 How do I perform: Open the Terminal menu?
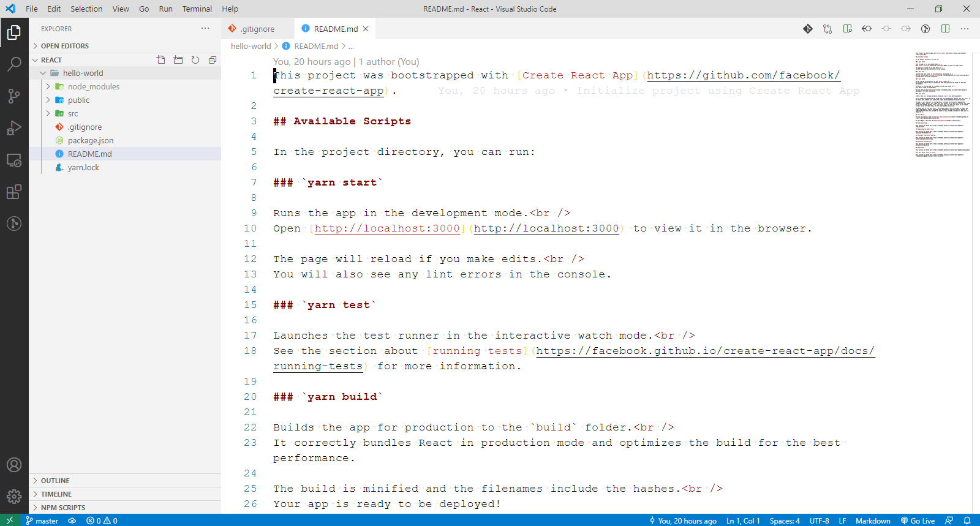pos(197,9)
